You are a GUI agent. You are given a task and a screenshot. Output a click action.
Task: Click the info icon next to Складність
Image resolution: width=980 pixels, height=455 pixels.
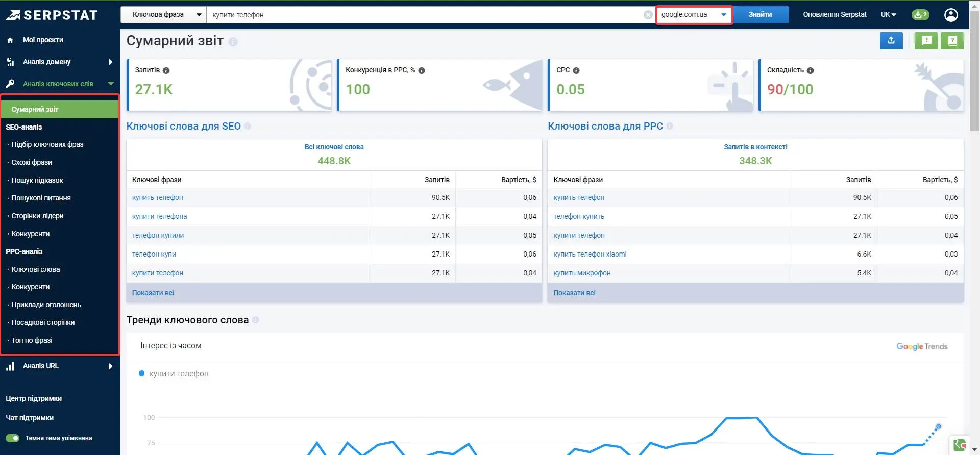click(810, 70)
